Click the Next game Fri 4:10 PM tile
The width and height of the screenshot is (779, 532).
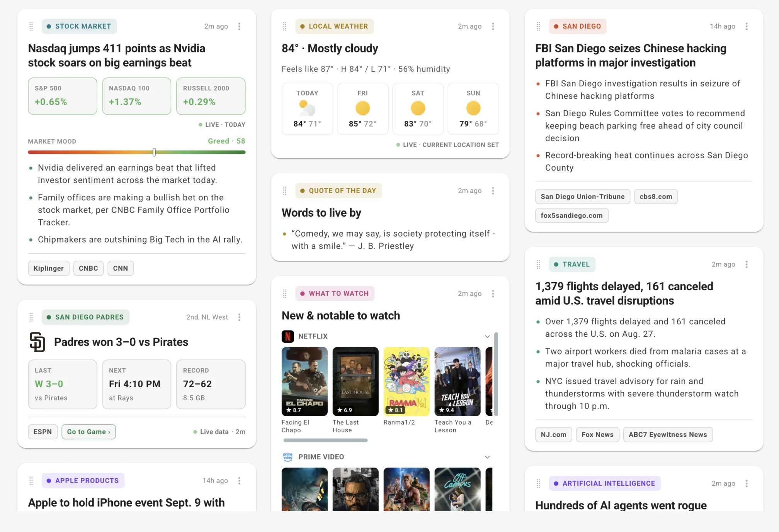point(137,385)
